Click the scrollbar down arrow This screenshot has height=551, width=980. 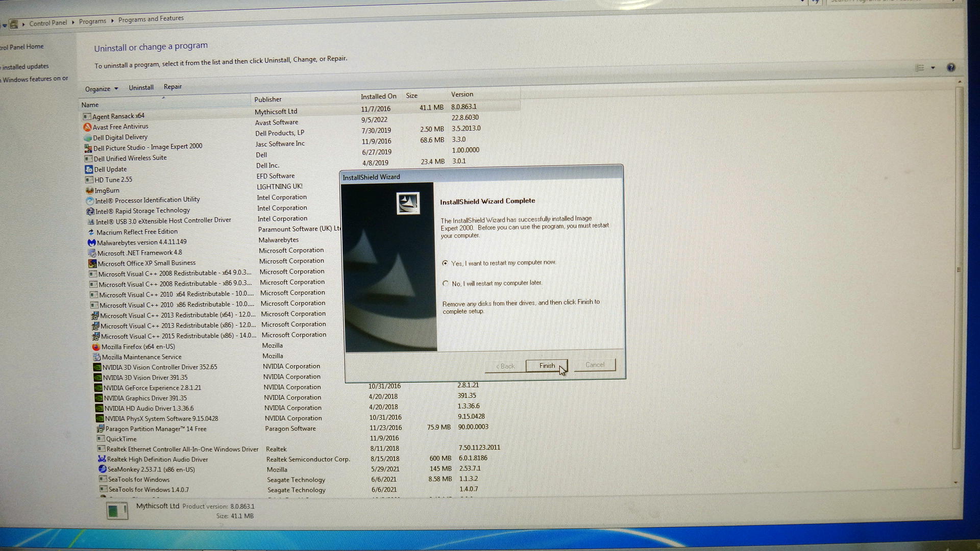[x=956, y=483]
